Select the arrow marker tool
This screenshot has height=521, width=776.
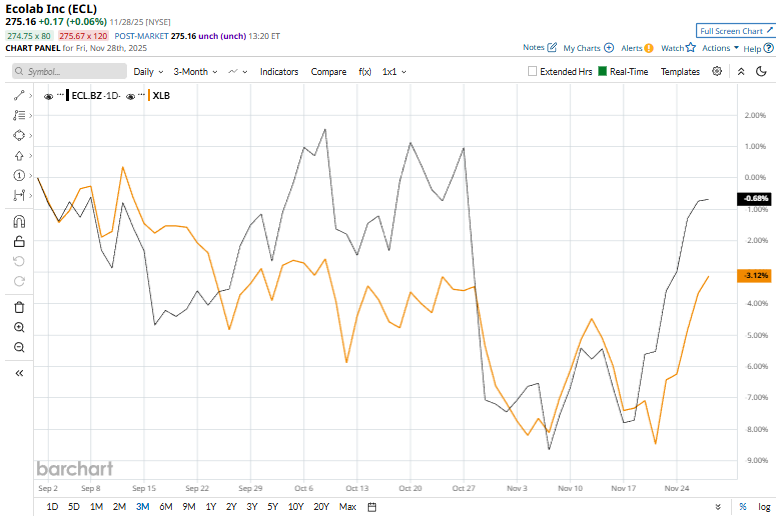tap(19, 155)
